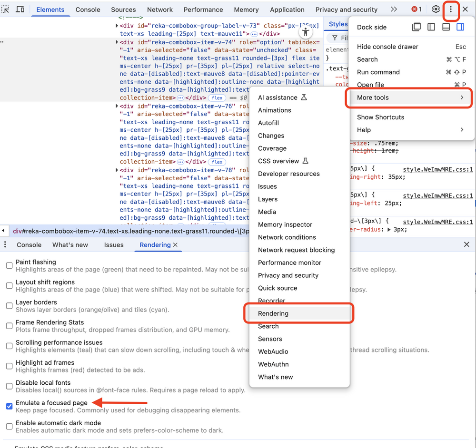Activate the inspect element picker tool
Image resolution: width=476 pixels, height=448 pixels.
tap(6, 10)
